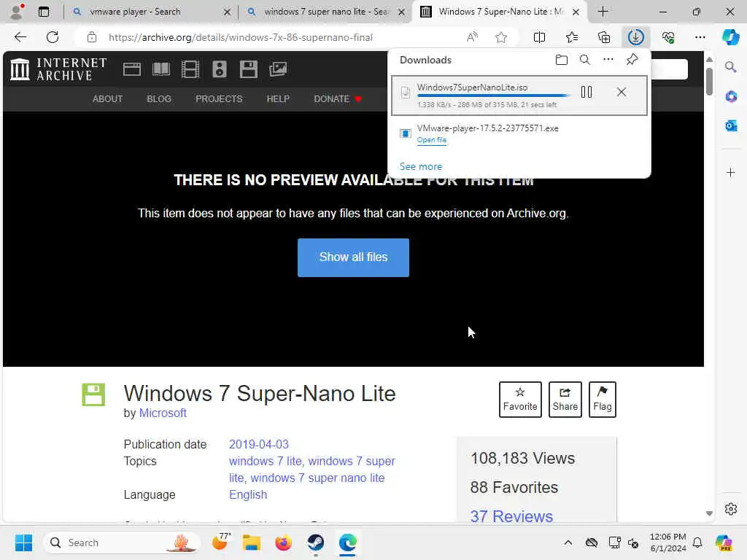747x560 pixels.
Task: Click taskbar Search box
Action: 122,542
